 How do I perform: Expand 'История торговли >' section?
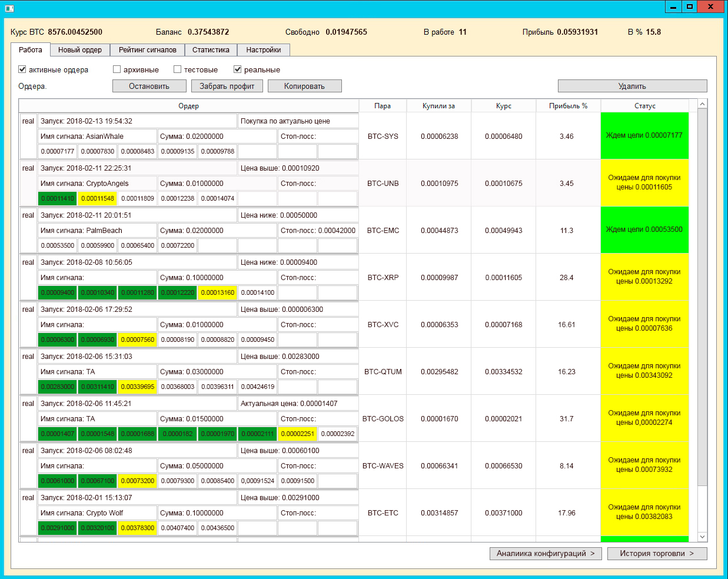(x=656, y=554)
